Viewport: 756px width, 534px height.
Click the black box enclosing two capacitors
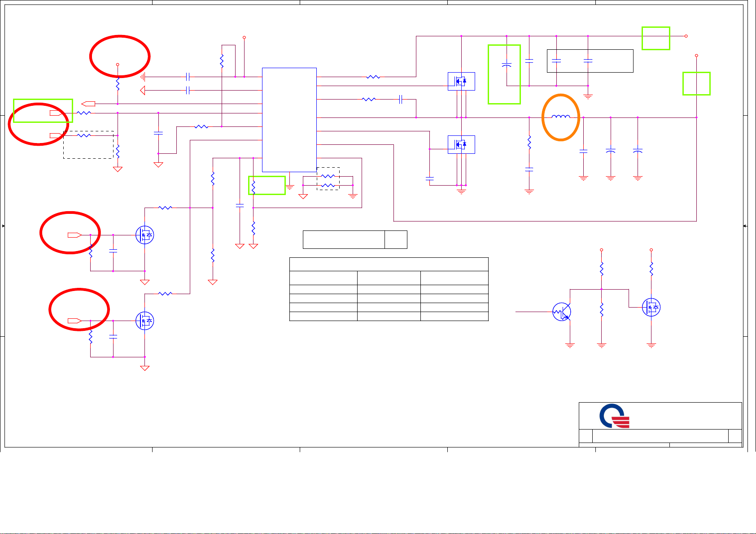pos(590,61)
